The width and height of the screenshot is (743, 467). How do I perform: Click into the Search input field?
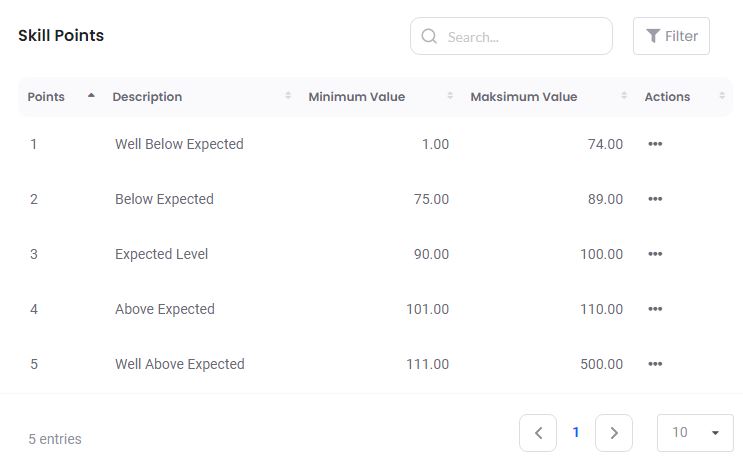520,37
